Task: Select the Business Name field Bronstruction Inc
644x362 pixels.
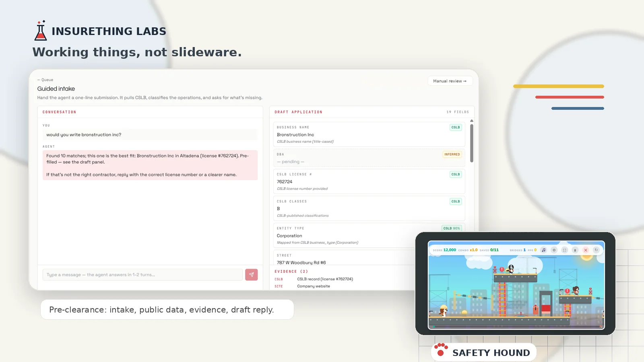Action: point(369,134)
